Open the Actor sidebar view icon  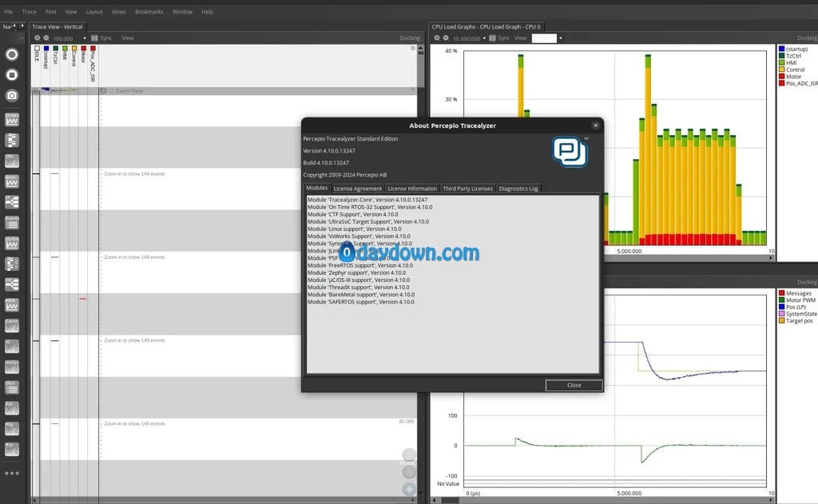11,181
